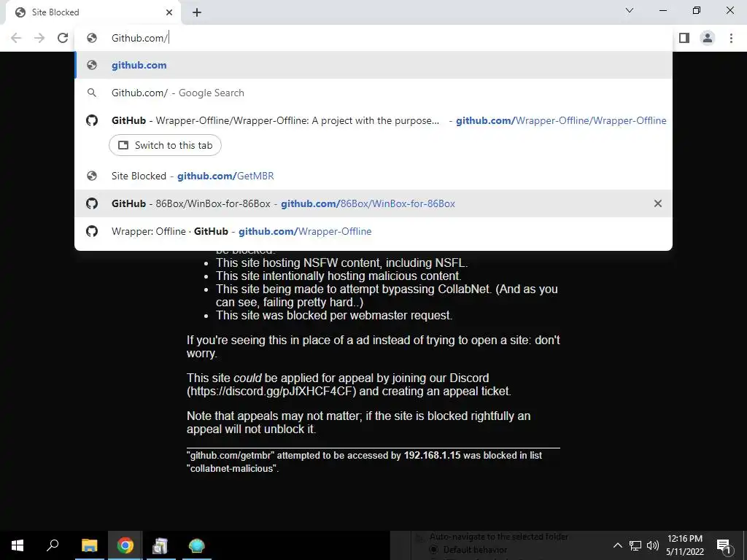
Task: Open a new tab with plus button
Action: [197, 12]
